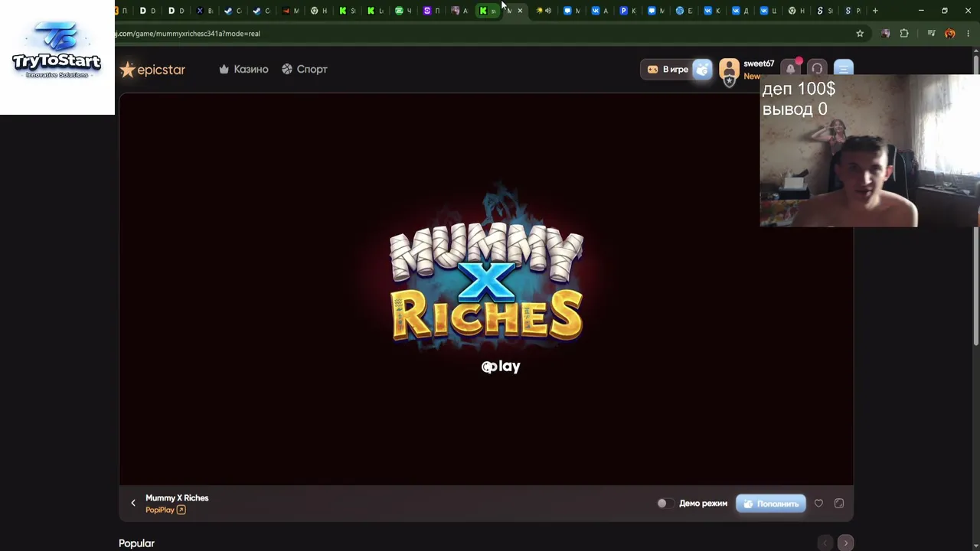
Task: Open the sweet67 profile avatar
Action: (729, 70)
